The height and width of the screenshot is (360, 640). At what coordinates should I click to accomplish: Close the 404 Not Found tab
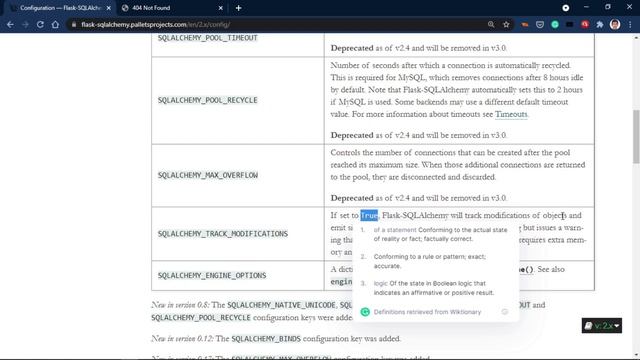click(x=220, y=8)
